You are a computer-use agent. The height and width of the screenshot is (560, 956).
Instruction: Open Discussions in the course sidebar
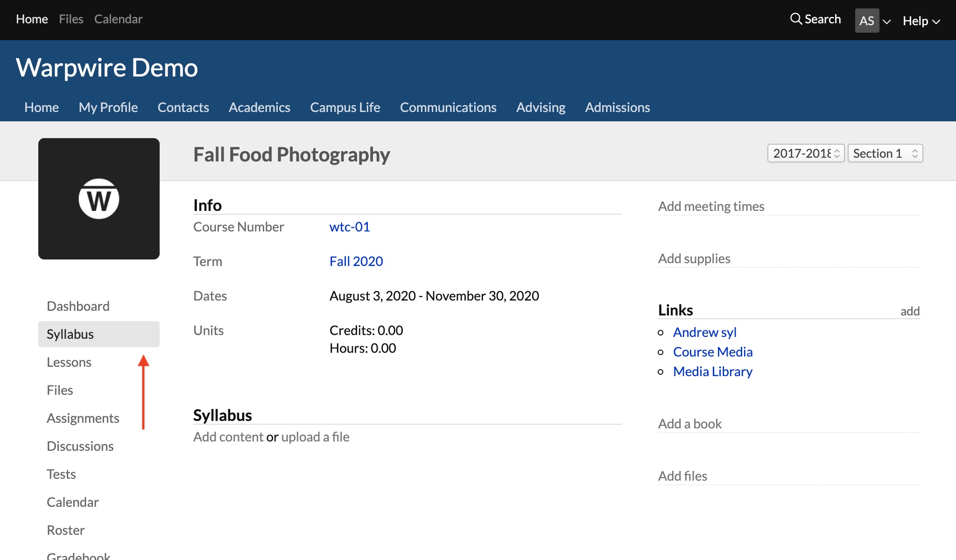tap(80, 446)
